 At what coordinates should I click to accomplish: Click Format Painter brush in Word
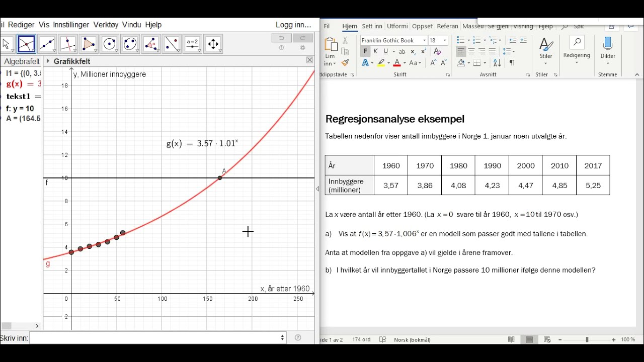pyautogui.click(x=345, y=63)
